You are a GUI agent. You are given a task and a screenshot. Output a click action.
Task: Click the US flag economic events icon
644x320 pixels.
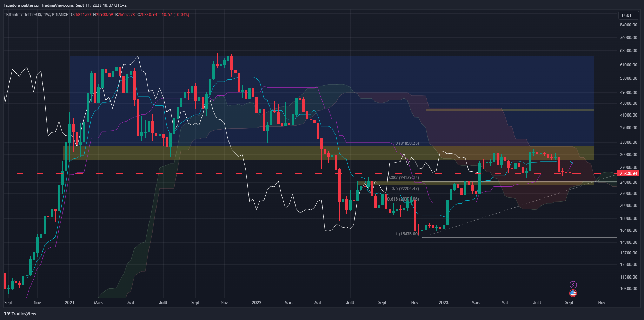point(573,293)
